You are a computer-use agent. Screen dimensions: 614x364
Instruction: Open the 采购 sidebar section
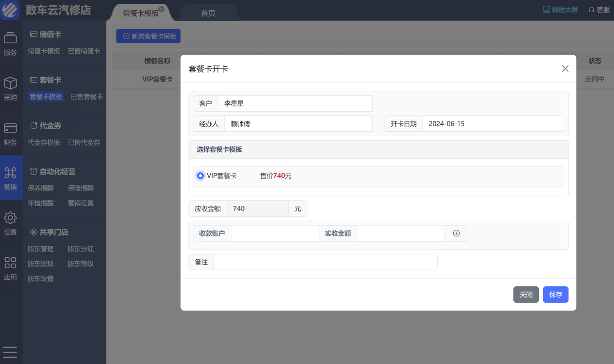(10, 89)
